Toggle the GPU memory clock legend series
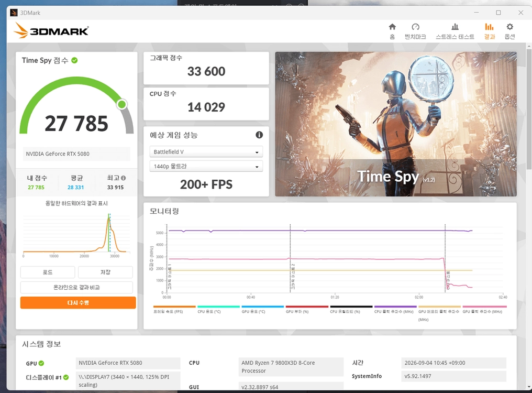 [439, 313]
